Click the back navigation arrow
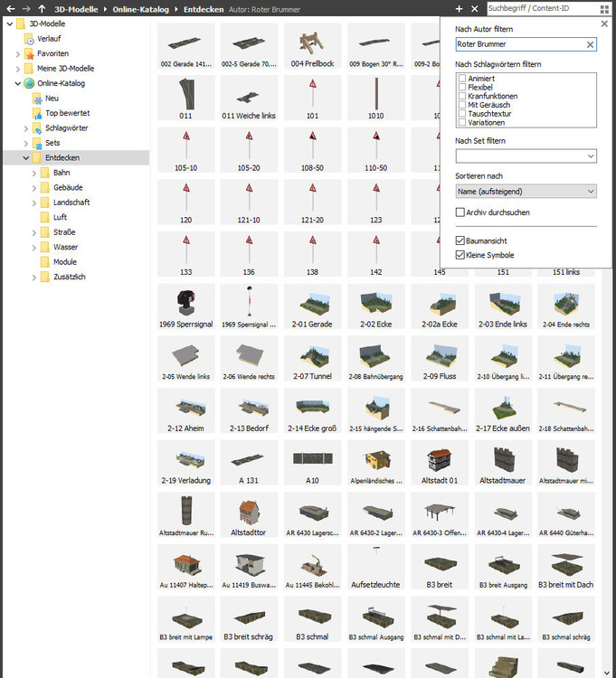 [9, 8]
